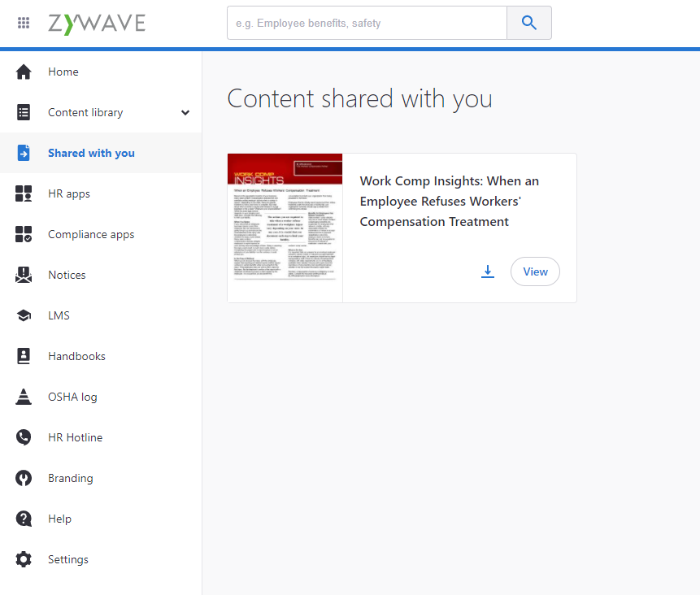The height and width of the screenshot is (595, 700).
Task: Select the OSHA log icon
Action: click(22, 397)
